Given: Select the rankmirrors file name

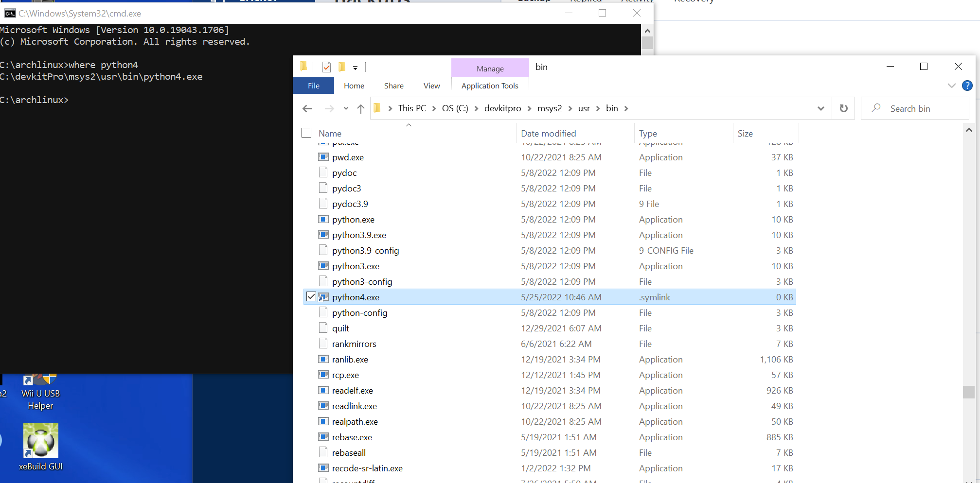Looking at the screenshot, I should (x=354, y=344).
